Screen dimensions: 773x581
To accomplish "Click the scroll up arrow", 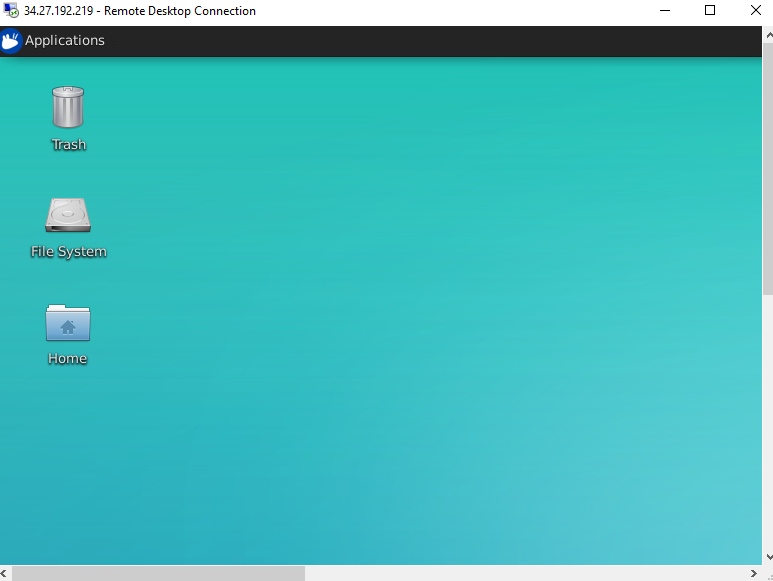I will click(769, 35).
